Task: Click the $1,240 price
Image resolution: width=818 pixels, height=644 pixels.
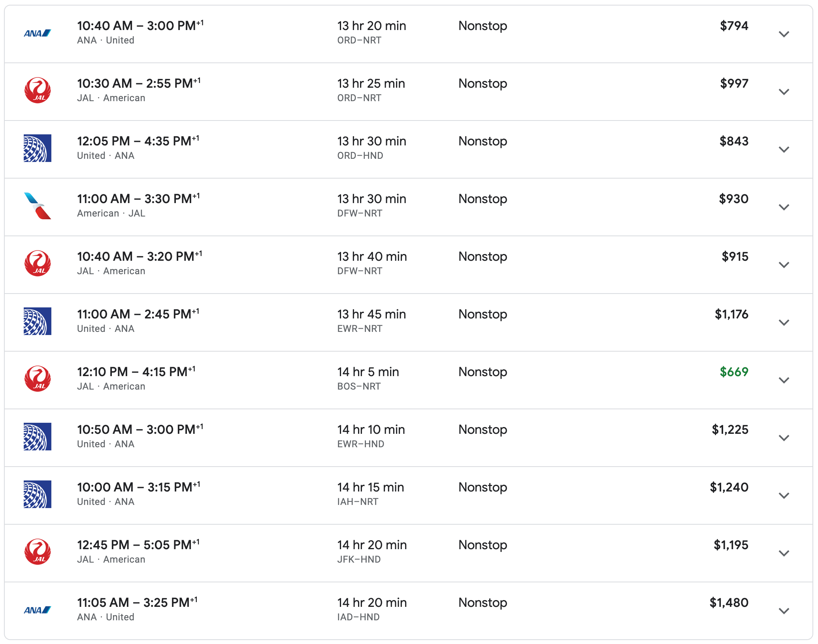Action: pyautogui.click(x=729, y=487)
